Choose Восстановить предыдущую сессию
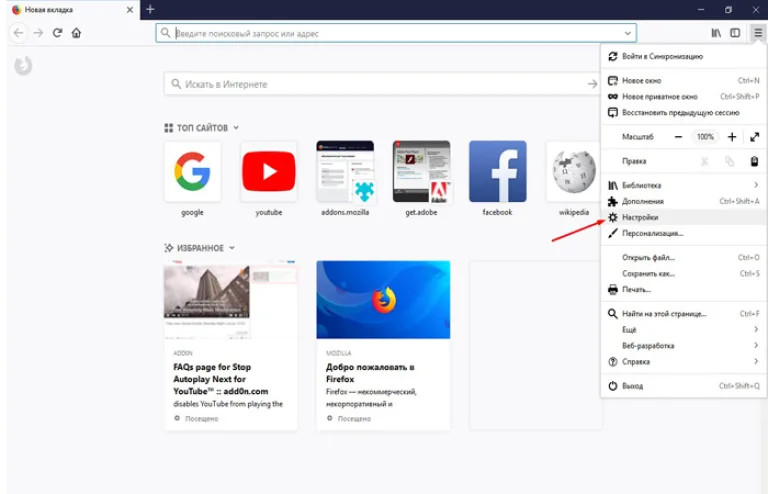 click(684, 113)
